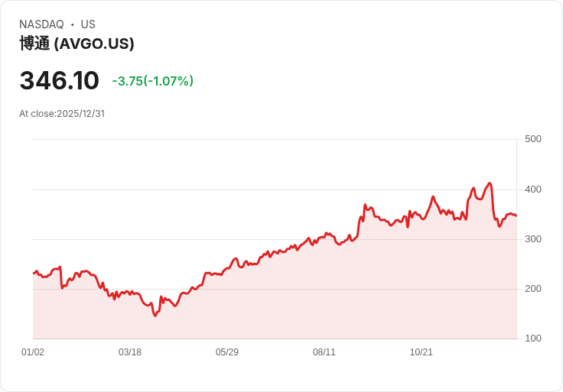Click the NASDAQ exchange label
The image size is (563, 392).
click(41, 24)
